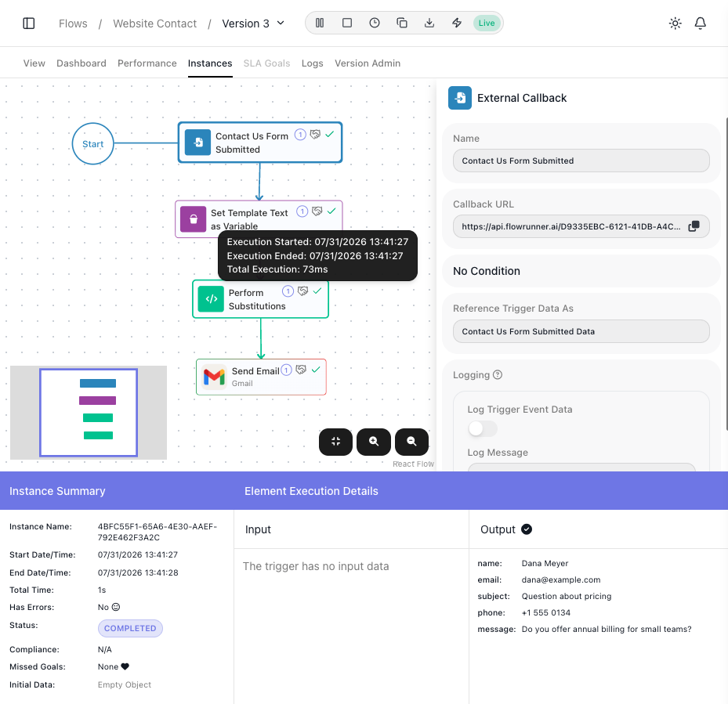Click the Output checkmark icon
This screenshot has height=704, width=728.
click(x=527, y=529)
